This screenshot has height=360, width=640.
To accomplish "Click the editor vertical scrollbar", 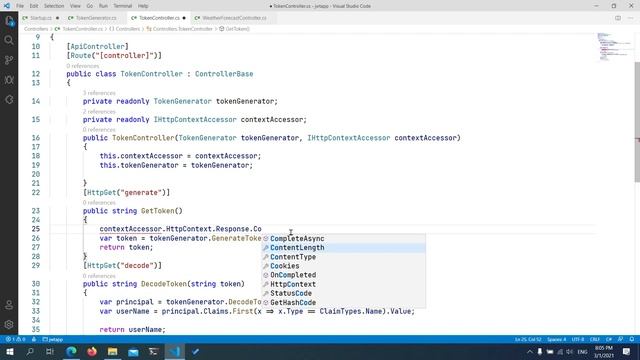I will point(637,122).
